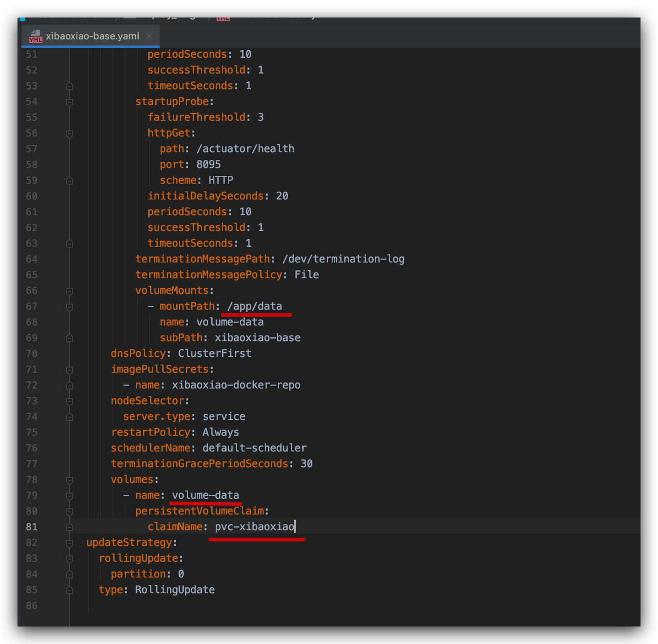Click the volume-data name under volumes
The width and height of the screenshot is (658, 644).
205,495
